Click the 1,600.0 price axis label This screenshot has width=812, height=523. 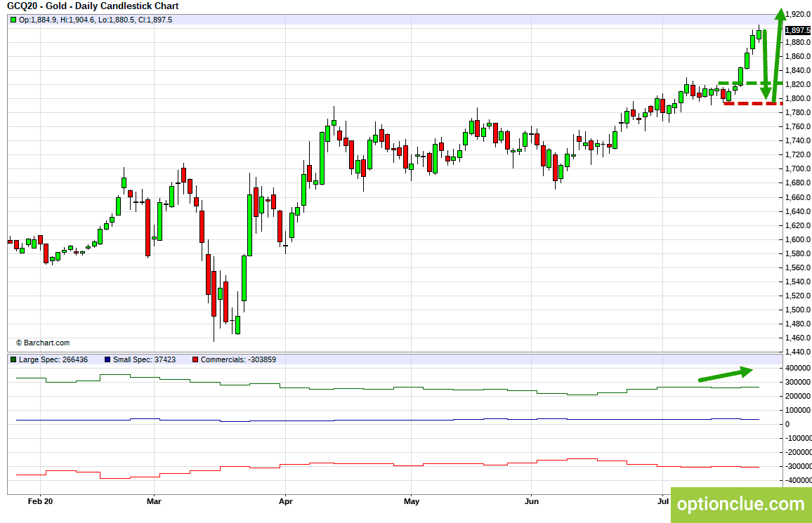[x=798, y=240]
